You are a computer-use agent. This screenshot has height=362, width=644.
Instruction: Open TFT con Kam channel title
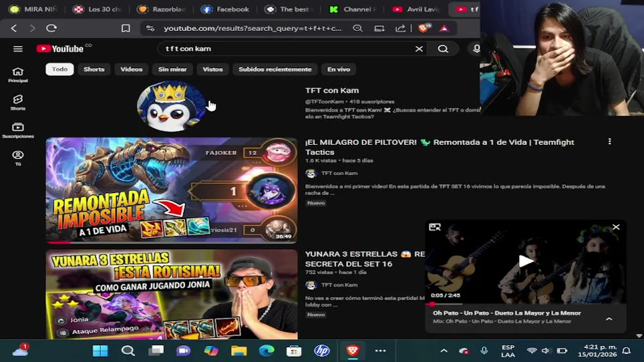click(x=332, y=90)
